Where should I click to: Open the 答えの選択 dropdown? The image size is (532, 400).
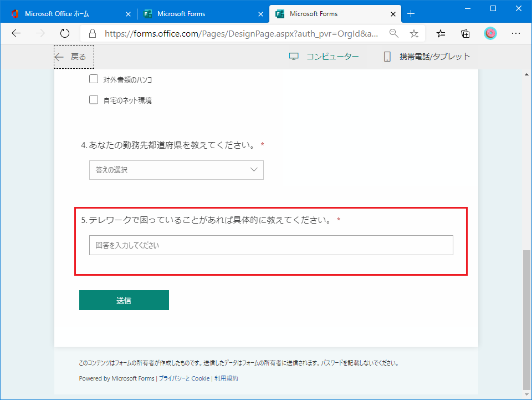pos(176,170)
